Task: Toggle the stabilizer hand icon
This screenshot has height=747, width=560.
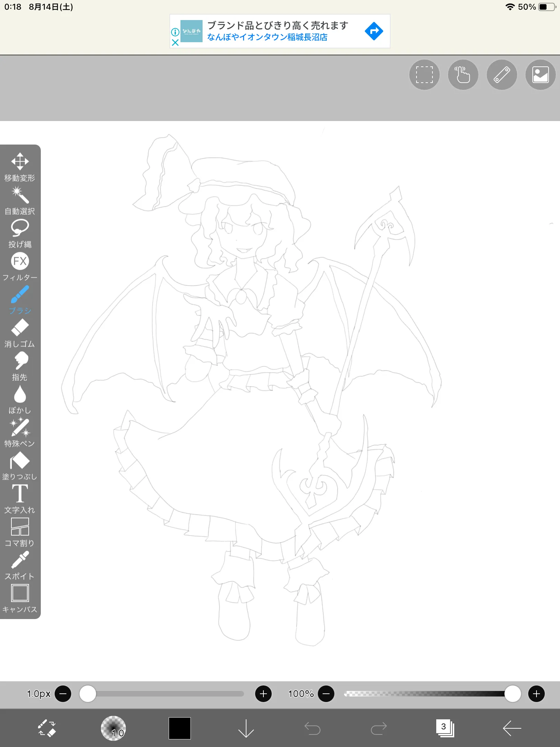Action: pos(463,75)
